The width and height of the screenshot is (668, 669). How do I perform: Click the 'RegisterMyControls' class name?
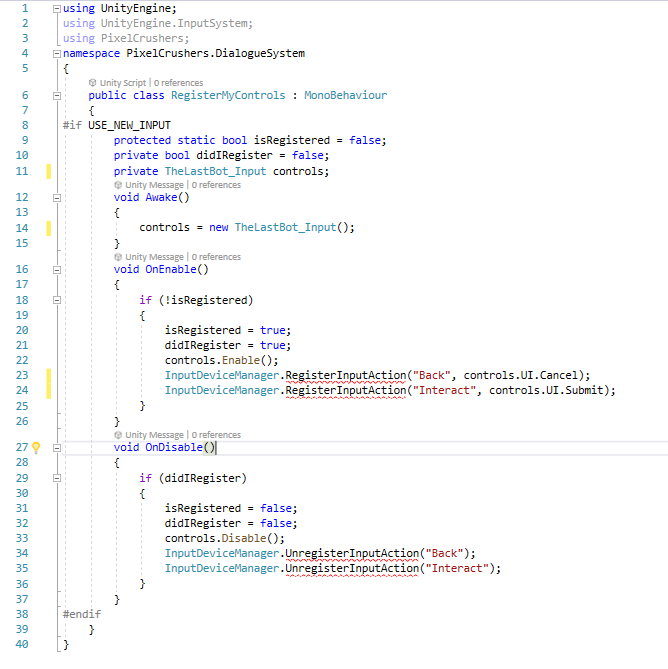pyautogui.click(x=228, y=95)
